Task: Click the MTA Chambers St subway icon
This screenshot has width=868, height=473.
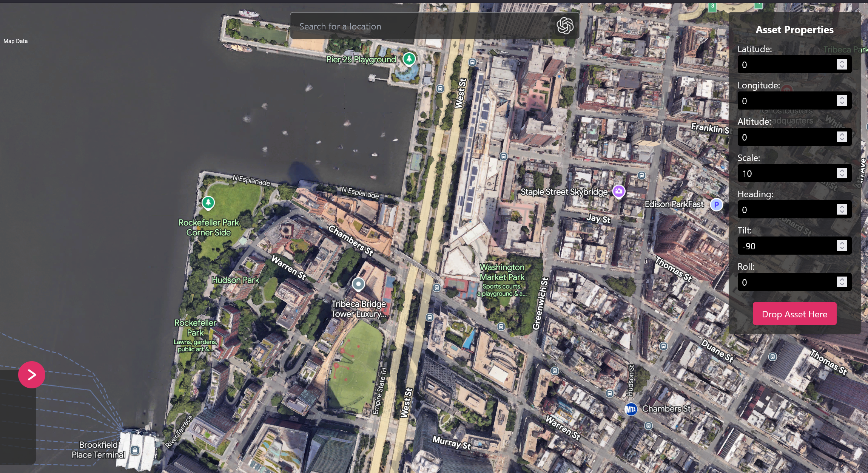Action: coord(631,409)
